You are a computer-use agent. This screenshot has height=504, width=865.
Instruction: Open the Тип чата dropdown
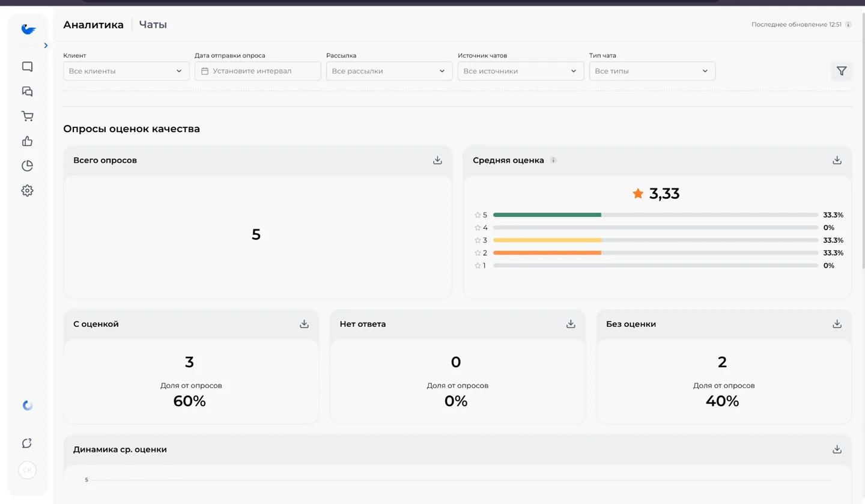[652, 71]
